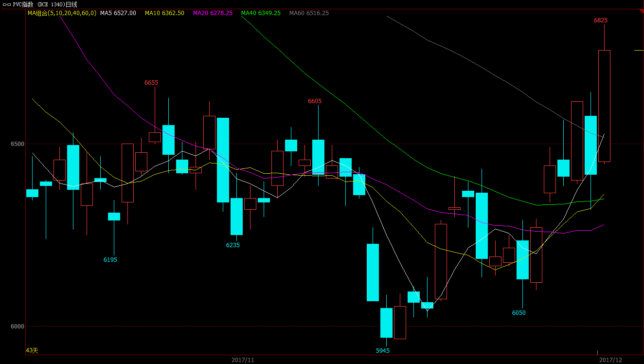Viewport: 644px width, 364px height.
Task: Click the 6655 peak price label
Action: click(x=151, y=83)
